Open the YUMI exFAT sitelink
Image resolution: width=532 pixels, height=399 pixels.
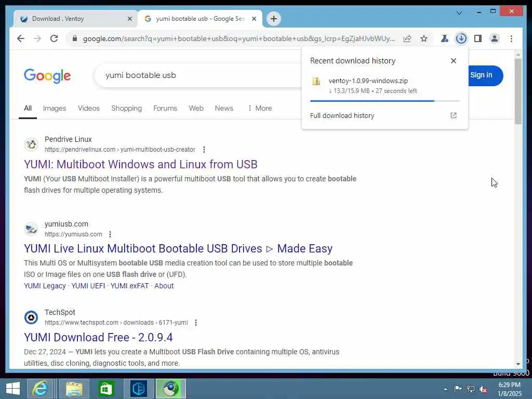[x=129, y=286]
